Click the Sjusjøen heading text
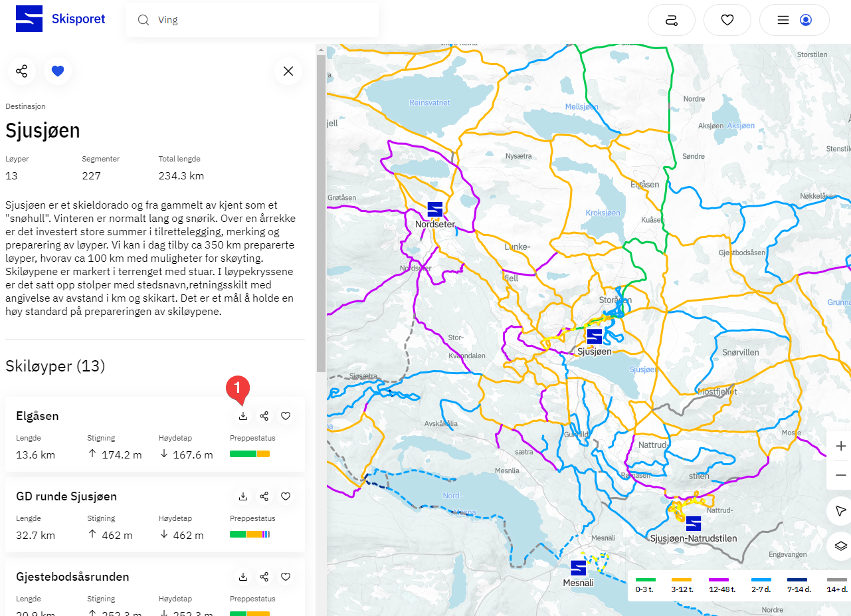The width and height of the screenshot is (851, 616). 43,131
